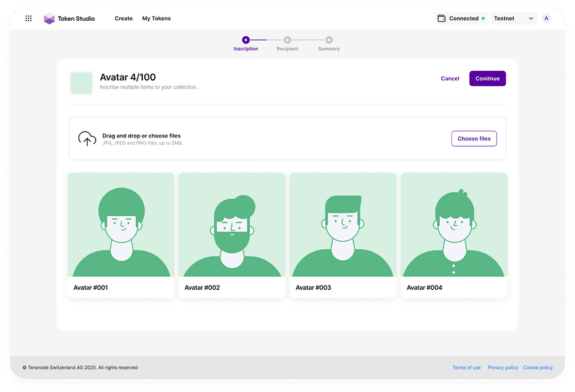Select the Avatar #002 bearded thumbnail
Image resolution: width=575 pixels, height=392 pixels.
pyautogui.click(x=232, y=225)
